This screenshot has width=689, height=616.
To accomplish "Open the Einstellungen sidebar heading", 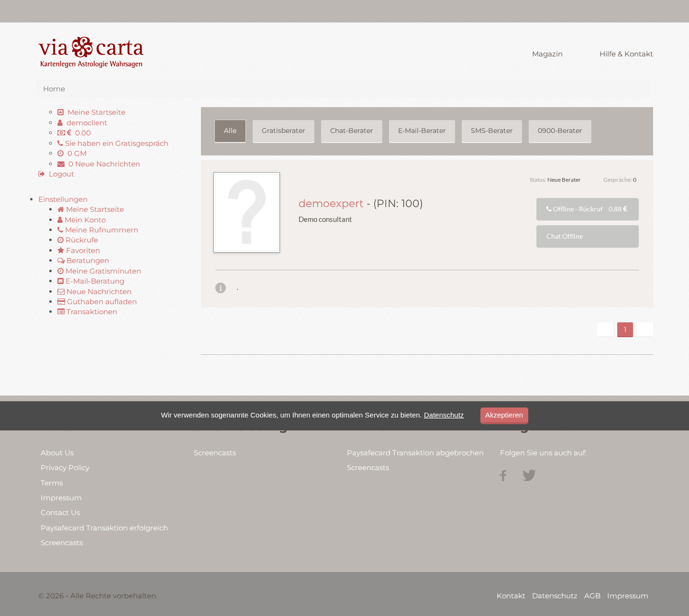I will pos(63,199).
